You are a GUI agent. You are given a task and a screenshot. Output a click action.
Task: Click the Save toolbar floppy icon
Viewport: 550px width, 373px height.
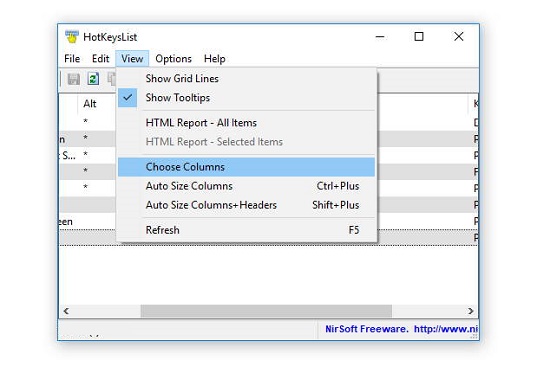[x=74, y=79]
